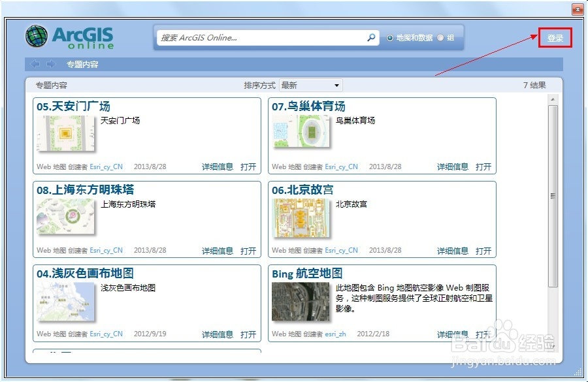The image size is (588, 382).
Task: Click 打开 for 07.鸟巢体育场
Action: pos(483,167)
